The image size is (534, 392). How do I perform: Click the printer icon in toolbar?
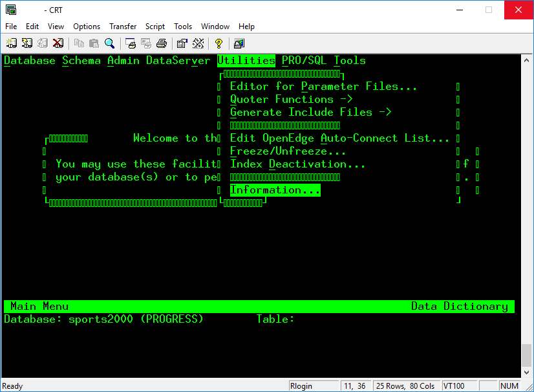point(162,43)
